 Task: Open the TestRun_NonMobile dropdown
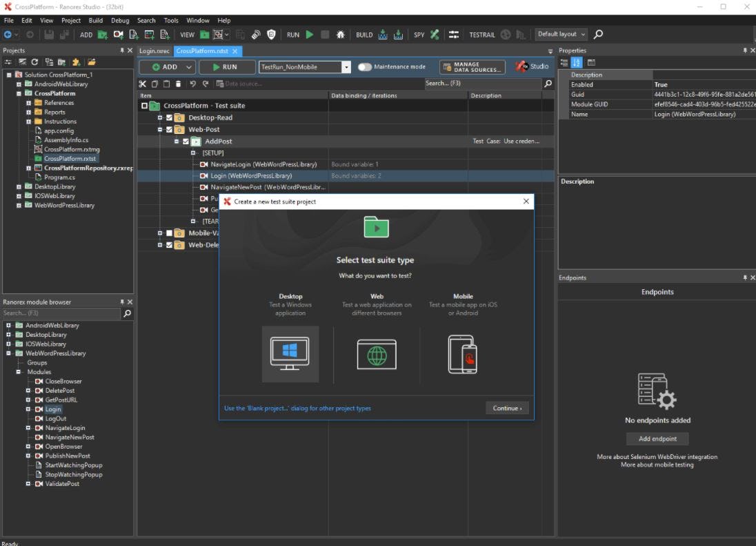(347, 66)
